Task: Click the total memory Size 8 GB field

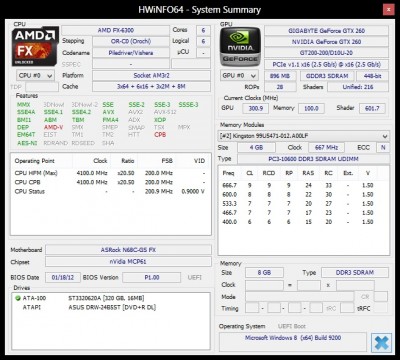Action: click(x=264, y=273)
